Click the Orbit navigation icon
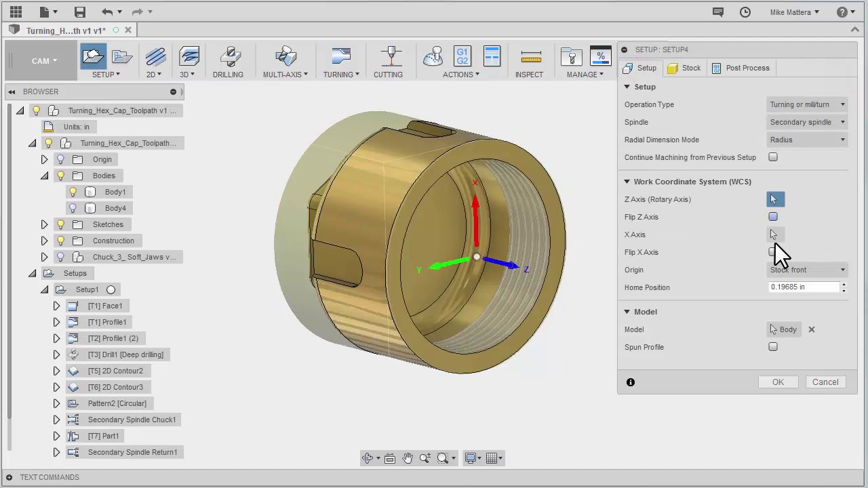 point(368,458)
